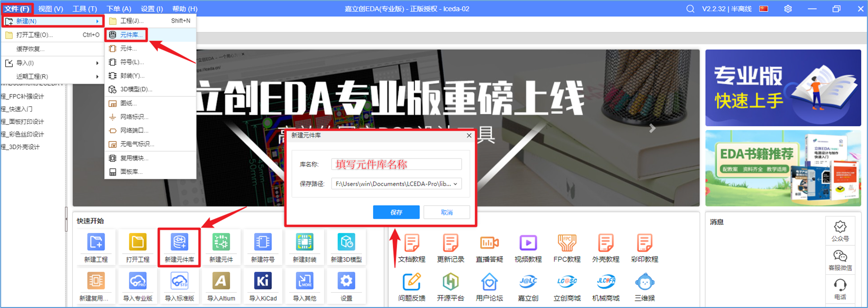
Task: Select 元件库... in the New submenu
Action: (x=150, y=35)
